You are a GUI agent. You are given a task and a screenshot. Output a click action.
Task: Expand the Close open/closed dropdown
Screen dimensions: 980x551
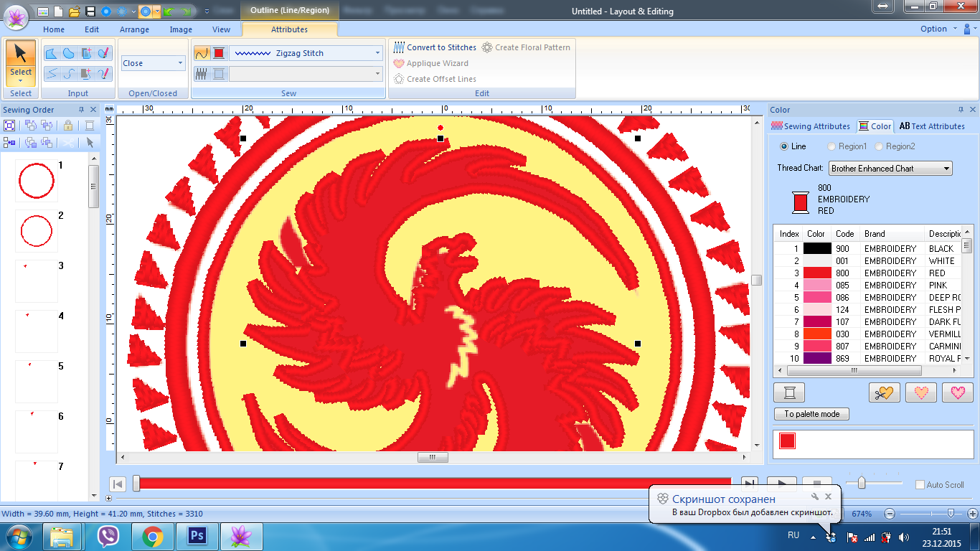(180, 63)
